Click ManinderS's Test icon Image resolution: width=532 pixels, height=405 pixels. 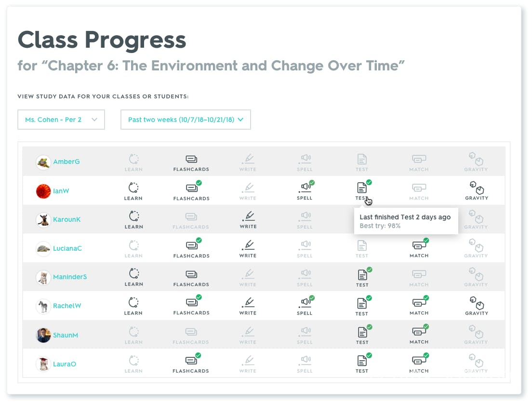[x=362, y=275]
